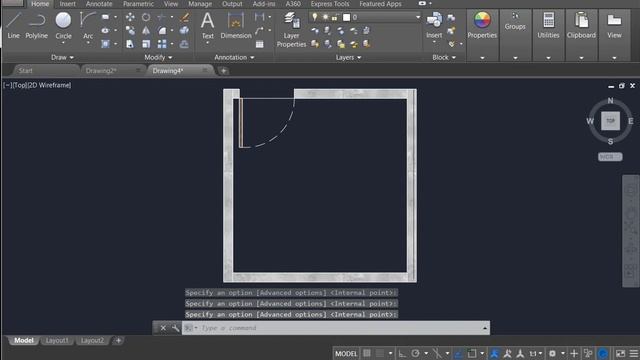
Task: Activate the Move tool
Action: pyautogui.click(x=130, y=17)
